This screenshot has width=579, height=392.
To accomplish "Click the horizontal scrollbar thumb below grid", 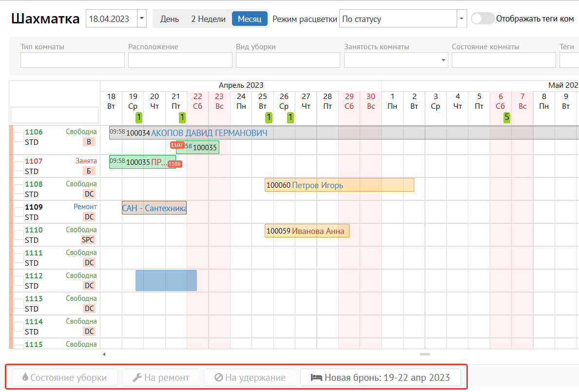I will (425, 354).
